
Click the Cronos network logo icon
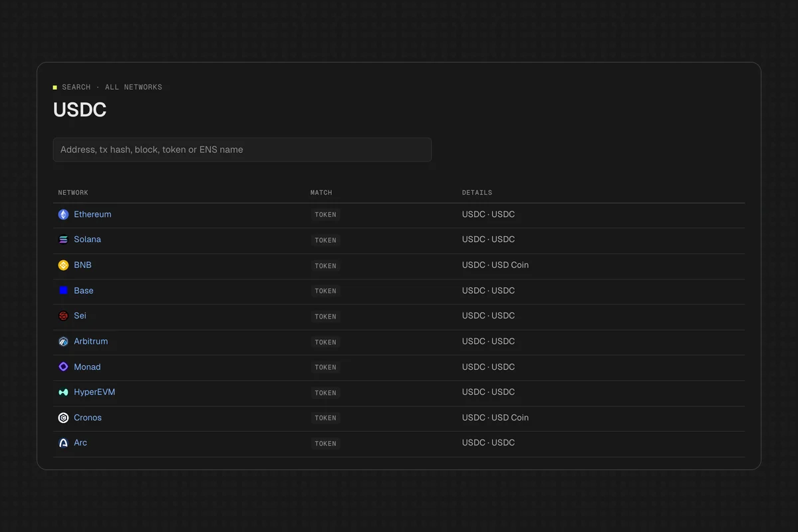coord(63,418)
